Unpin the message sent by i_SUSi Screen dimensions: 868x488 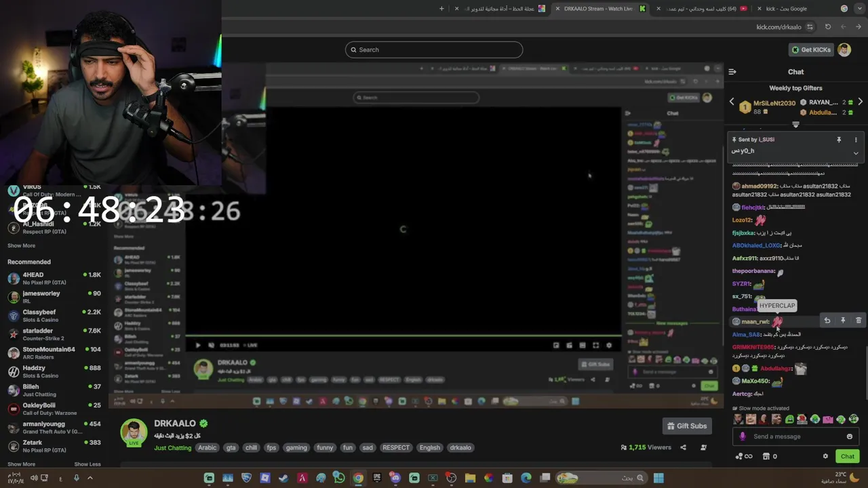(839, 140)
